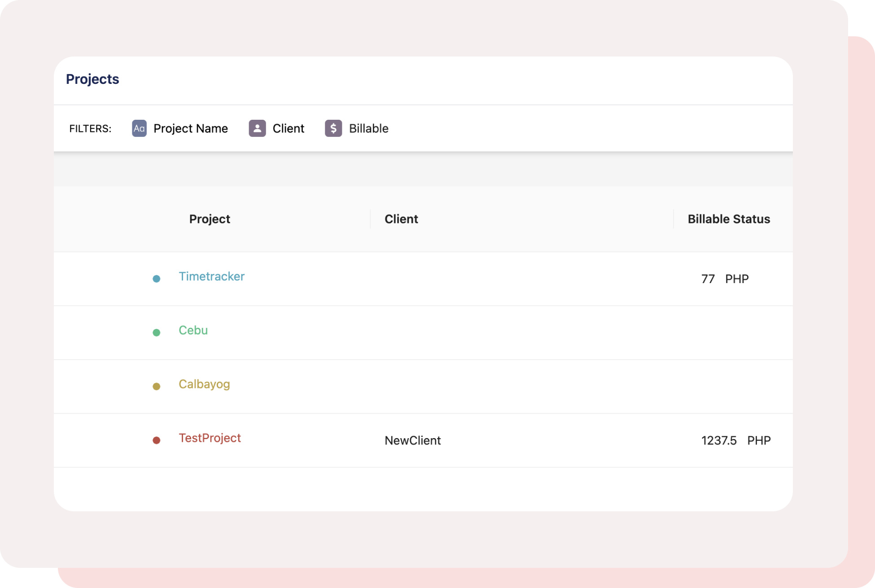This screenshot has width=875, height=588.
Task: Click the Billable dollar sign icon
Action: point(333,128)
